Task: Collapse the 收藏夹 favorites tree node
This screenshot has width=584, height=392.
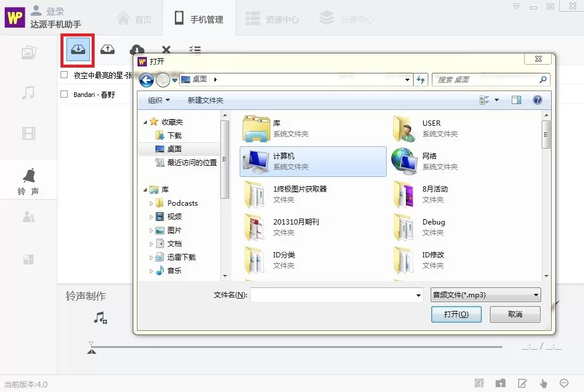Action: 145,122
